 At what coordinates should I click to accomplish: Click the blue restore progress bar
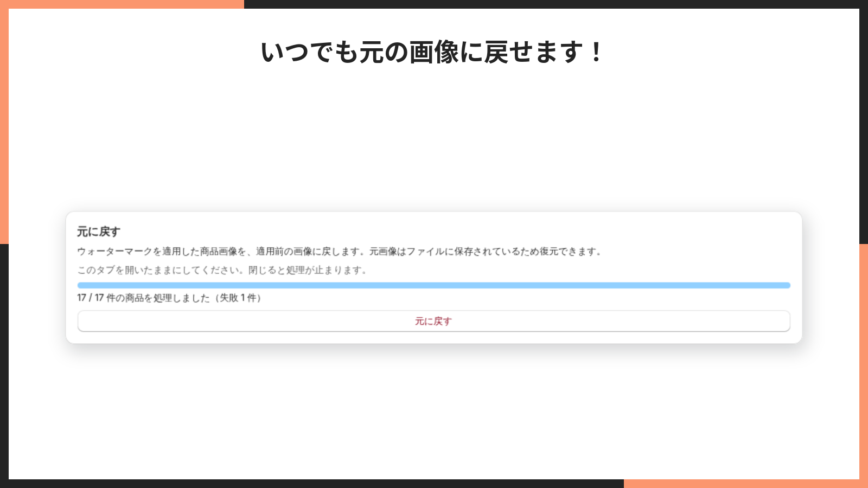pos(433,285)
